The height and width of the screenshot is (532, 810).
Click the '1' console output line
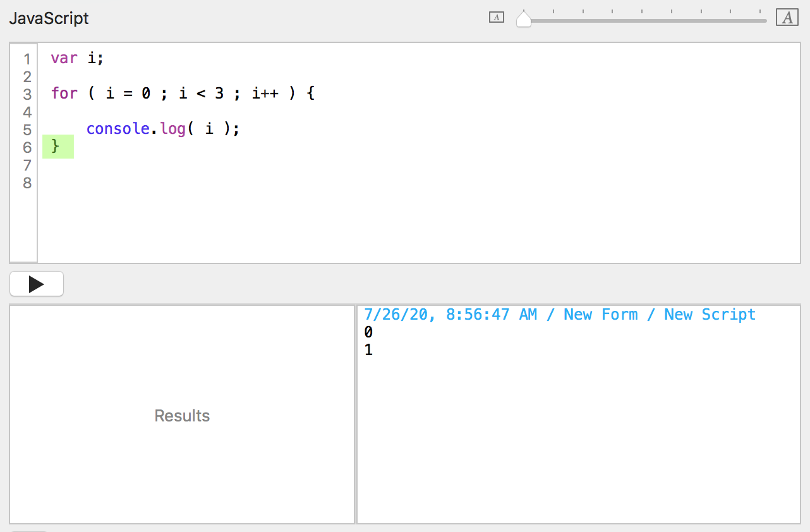[x=368, y=349]
